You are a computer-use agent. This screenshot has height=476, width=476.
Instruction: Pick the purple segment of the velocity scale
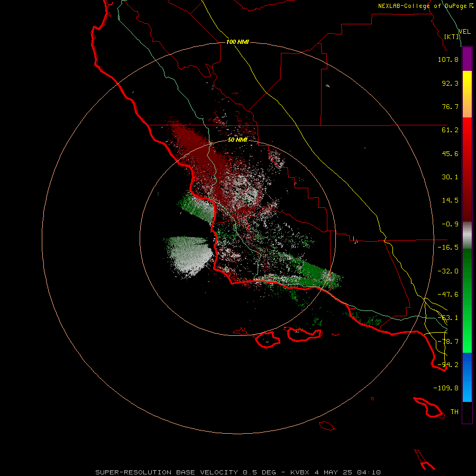pyautogui.click(x=467, y=59)
